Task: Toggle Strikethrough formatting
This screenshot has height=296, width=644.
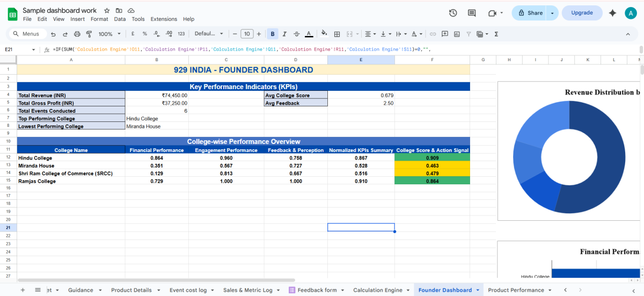Action: point(296,34)
